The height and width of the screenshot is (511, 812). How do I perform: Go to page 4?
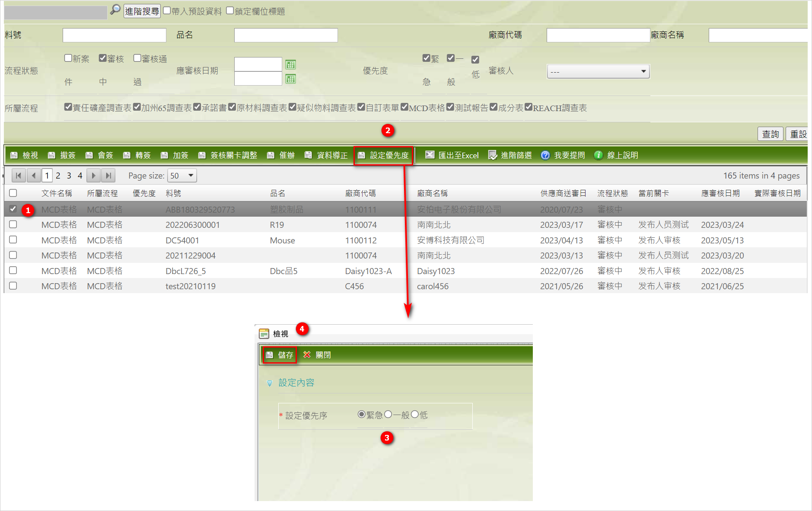[x=80, y=176]
